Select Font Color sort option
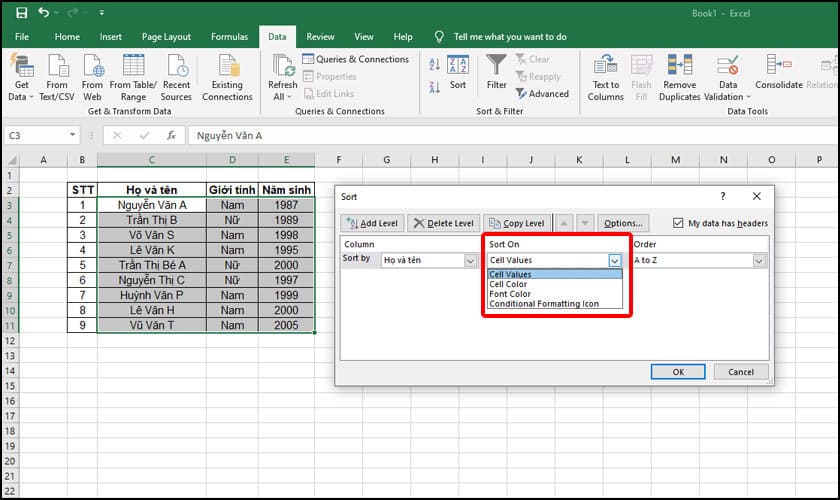Viewport: 840px width, 500px height. (x=509, y=294)
